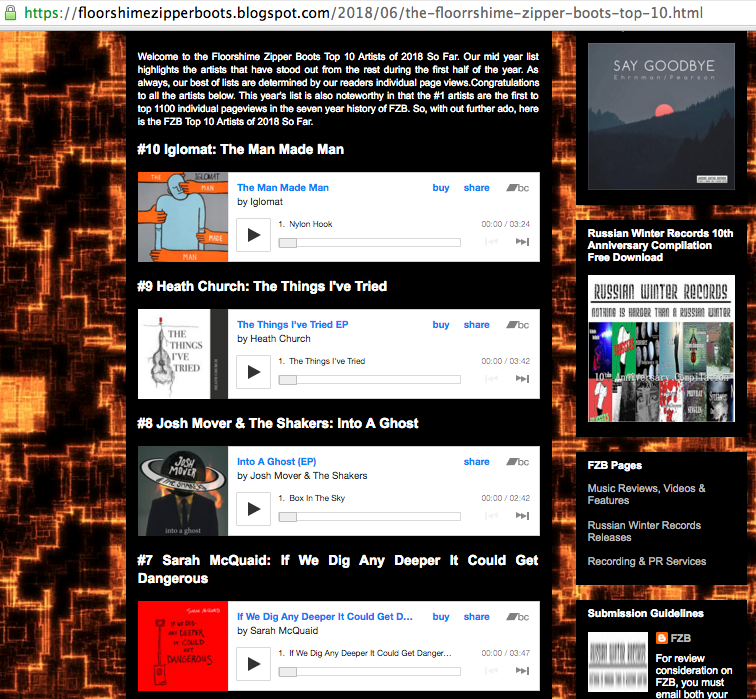
Task: Seek within Nylon Hook progress bar
Action: tap(369, 242)
